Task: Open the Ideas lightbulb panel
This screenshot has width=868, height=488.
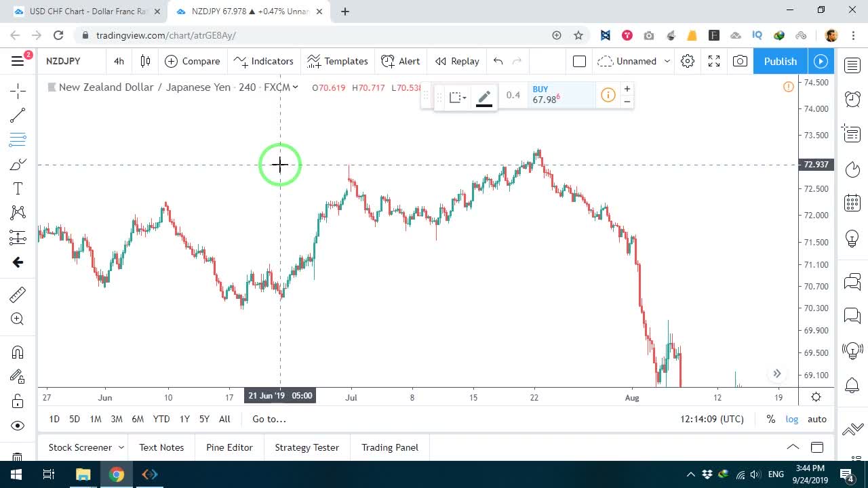Action: pyautogui.click(x=852, y=239)
